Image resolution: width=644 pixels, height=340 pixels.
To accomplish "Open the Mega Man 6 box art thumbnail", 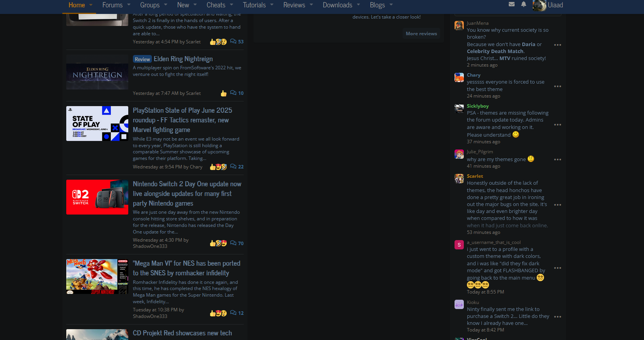I will [x=97, y=276].
